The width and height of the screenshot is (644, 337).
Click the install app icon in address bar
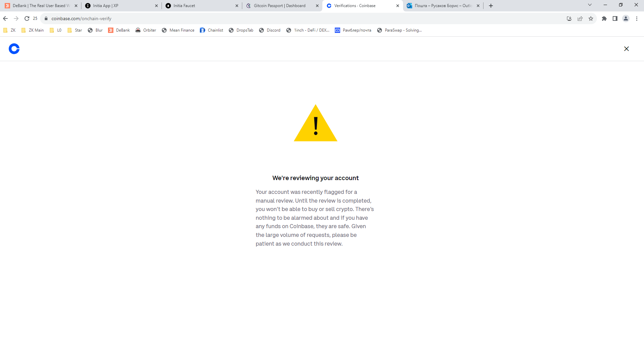(569, 18)
